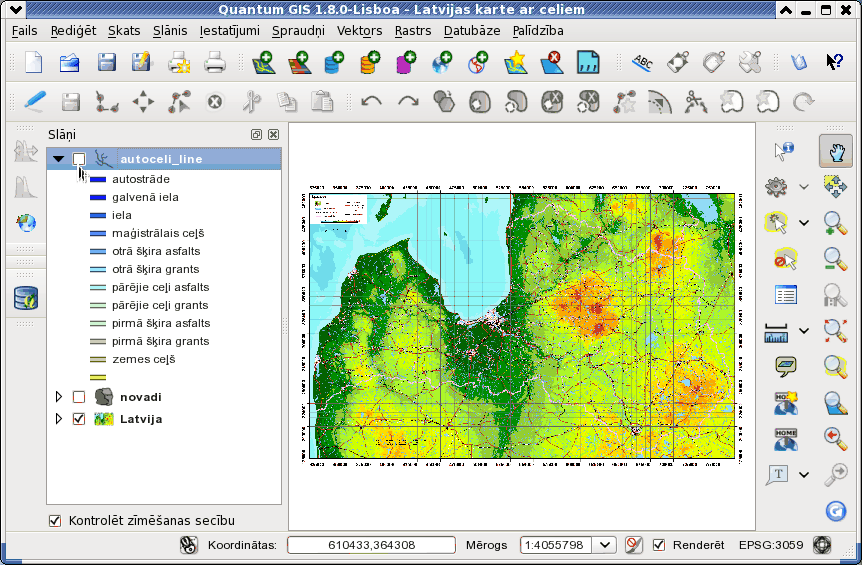
Task: Add vector layer icon
Action: click(x=263, y=63)
